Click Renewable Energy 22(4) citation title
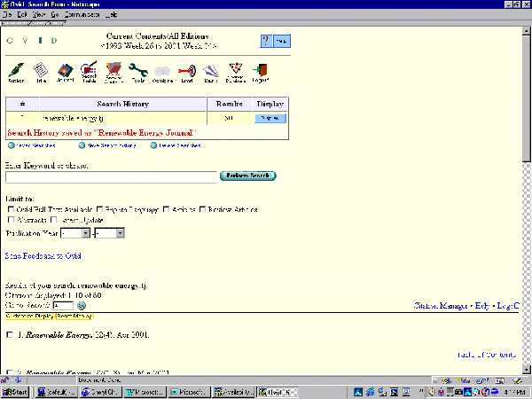 (88, 335)
